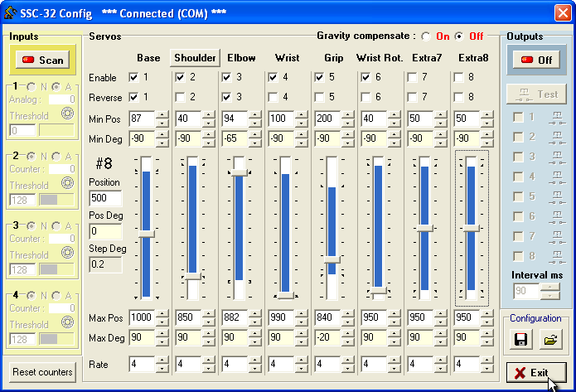Viewport: 576px width, 392px height.
Task: Open configuration file with folder icon
Action: [550, 339]
